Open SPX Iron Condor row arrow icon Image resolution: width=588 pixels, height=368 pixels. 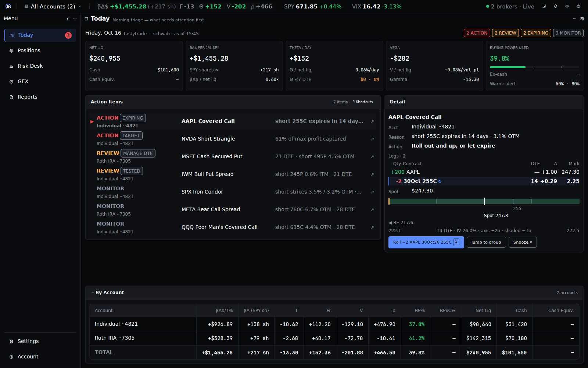[x=372, y=192]
